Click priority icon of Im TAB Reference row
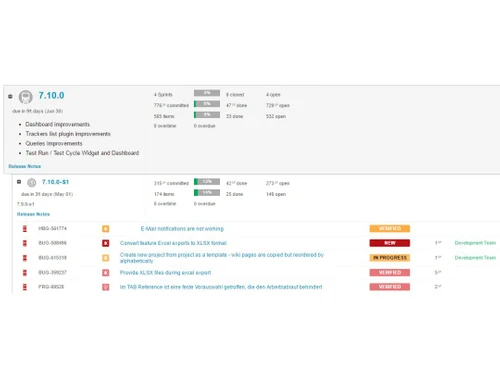Screen dimensions: 500x375 pyautogui.click(x=25, y=287)
